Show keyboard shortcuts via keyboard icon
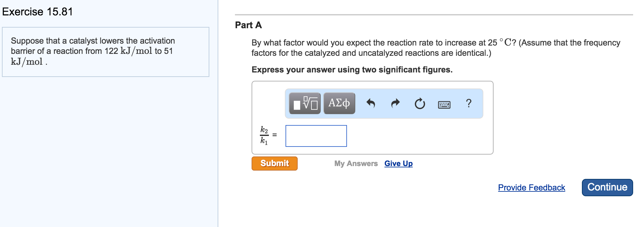 tap(444, 105)
